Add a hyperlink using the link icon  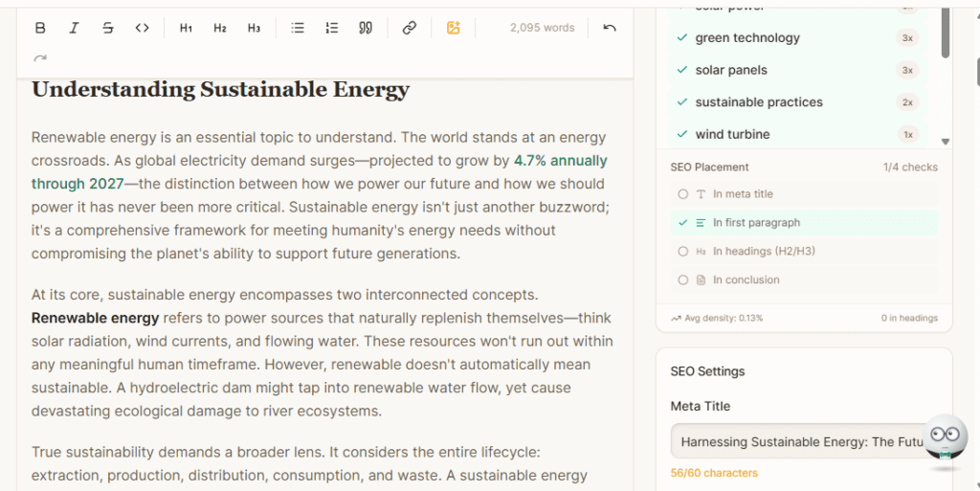pos(410,28)
